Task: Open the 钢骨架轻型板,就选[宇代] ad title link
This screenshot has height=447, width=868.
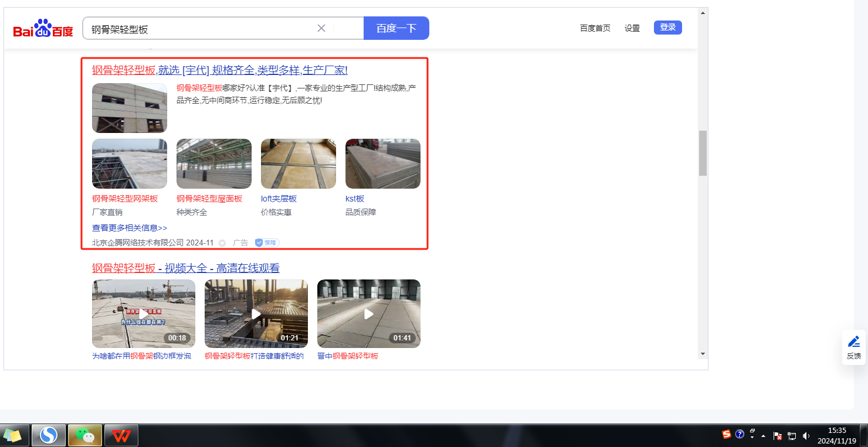Action: point(220,70)
